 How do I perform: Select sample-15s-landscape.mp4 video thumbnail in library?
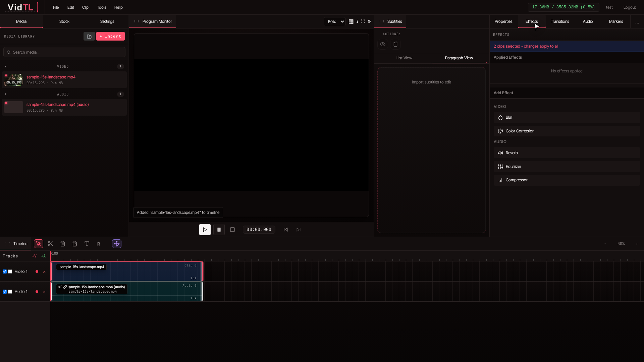(x=14, y=80)
